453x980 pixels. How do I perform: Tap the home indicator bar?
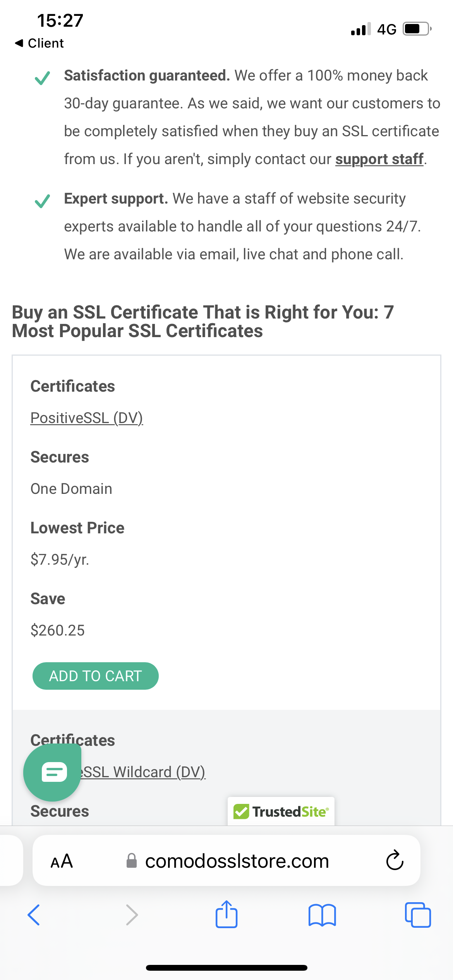pos(226,968)
